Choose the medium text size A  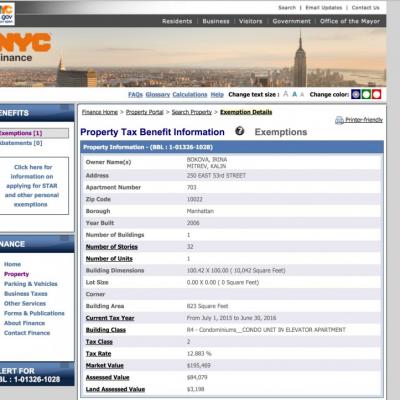[x=294, y=94]
